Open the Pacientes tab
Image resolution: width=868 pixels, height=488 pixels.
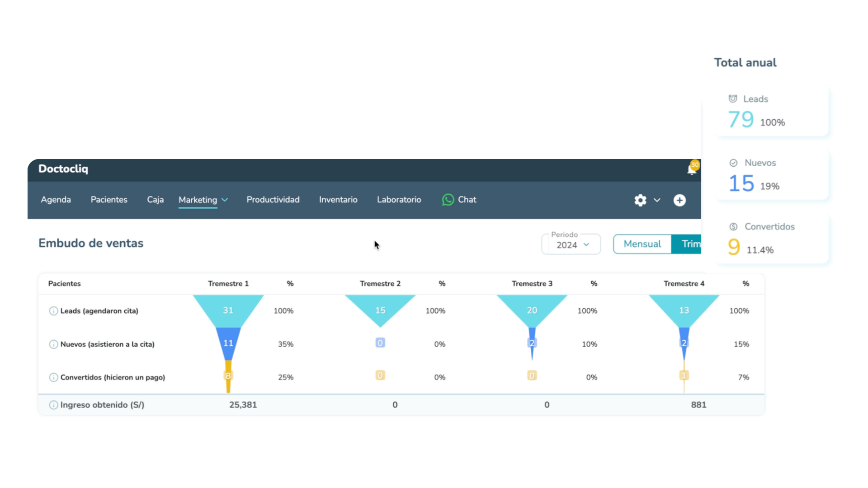pos(109,200)
